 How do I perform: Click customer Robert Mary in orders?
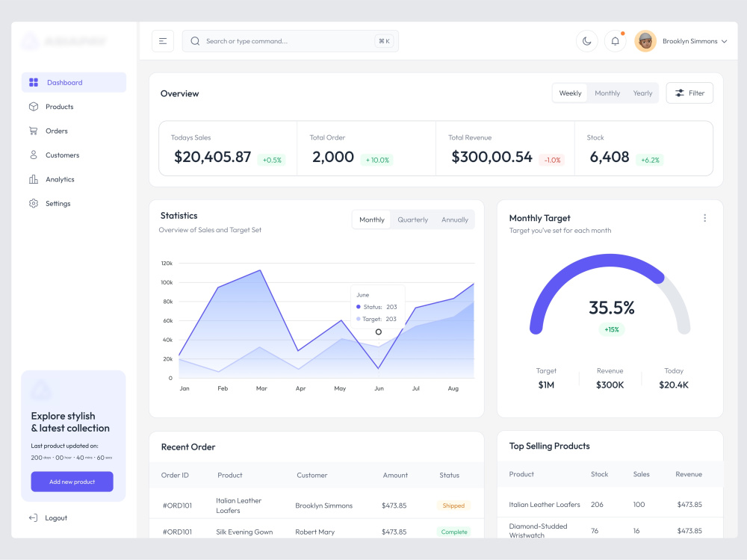point(315,532)
